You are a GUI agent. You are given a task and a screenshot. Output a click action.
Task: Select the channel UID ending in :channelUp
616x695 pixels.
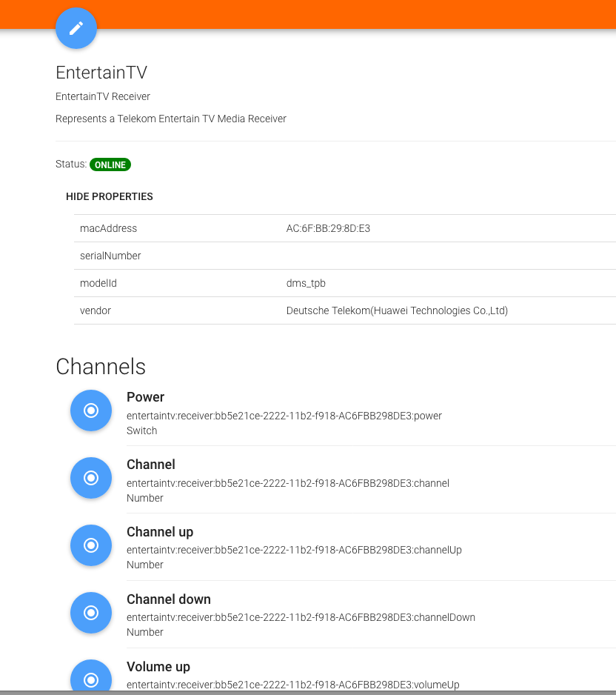tap(294, 550)
